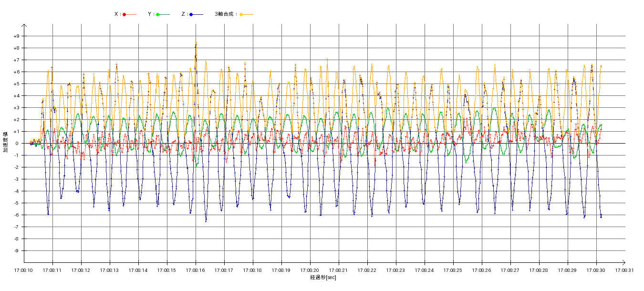644x291 pixels.
Task: Click the 経過秒[sec] horizontal axis title
Action: tap(323, 278)
